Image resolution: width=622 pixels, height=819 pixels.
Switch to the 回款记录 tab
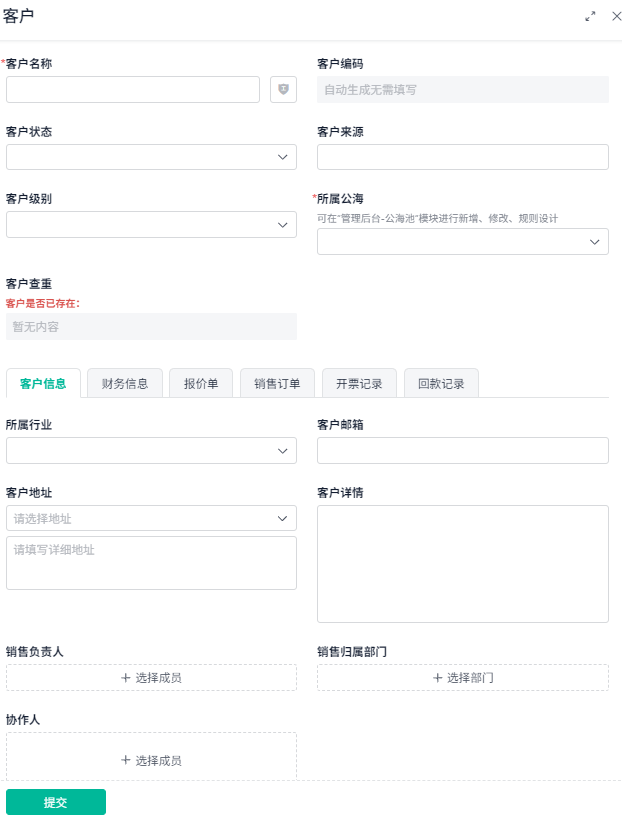pos(441,382)
